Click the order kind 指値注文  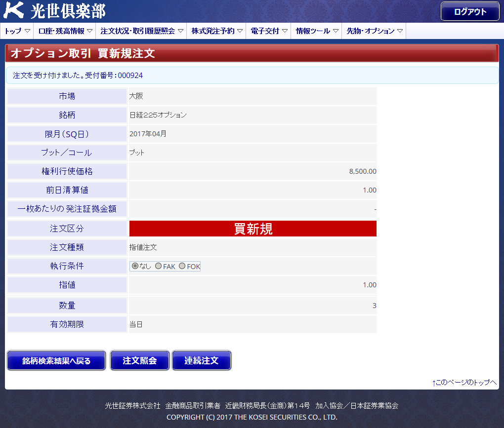coord(143,247)
